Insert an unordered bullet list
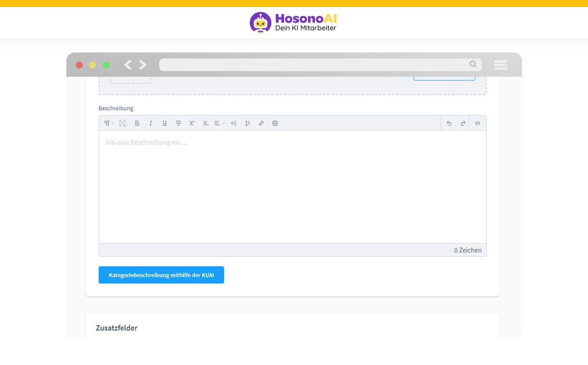Screen dimensions: 588x365 (234, 123)
